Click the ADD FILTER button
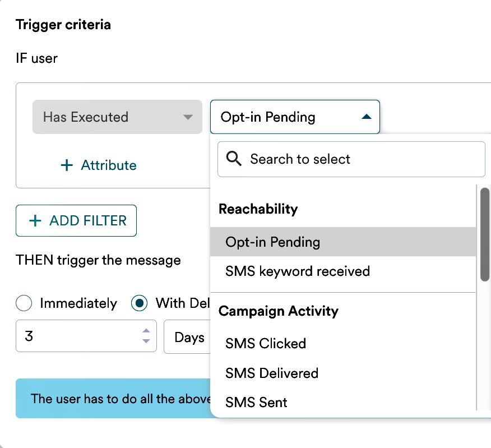The width and height of the screenshot is (491, 448). [x=76, y=221]
